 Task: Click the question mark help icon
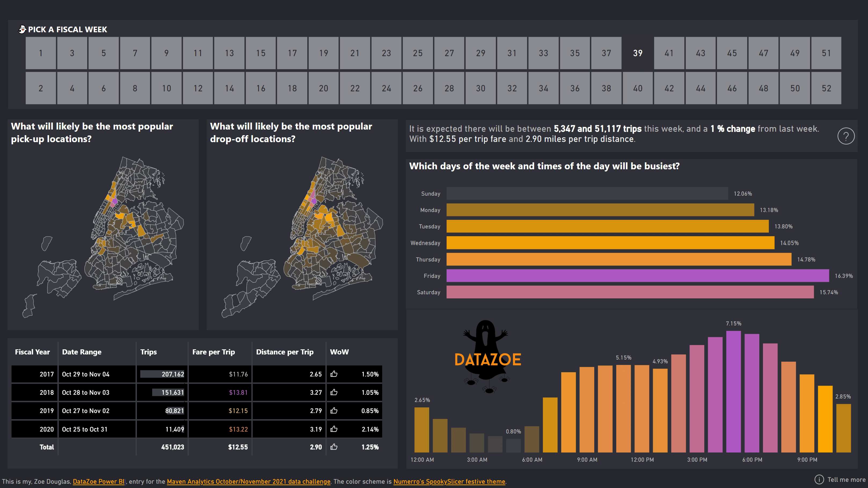point(845,136)
